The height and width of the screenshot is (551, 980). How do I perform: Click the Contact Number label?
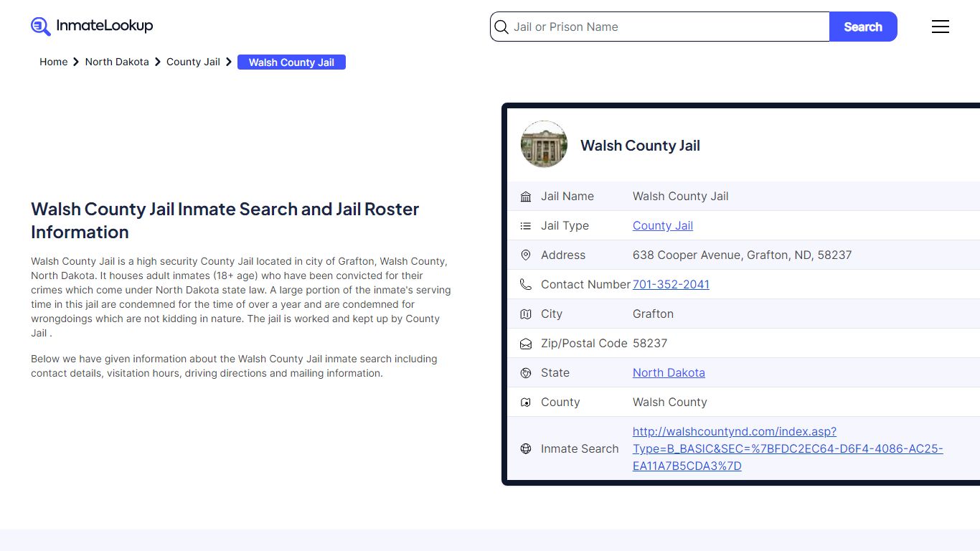(x=585, y=285)
